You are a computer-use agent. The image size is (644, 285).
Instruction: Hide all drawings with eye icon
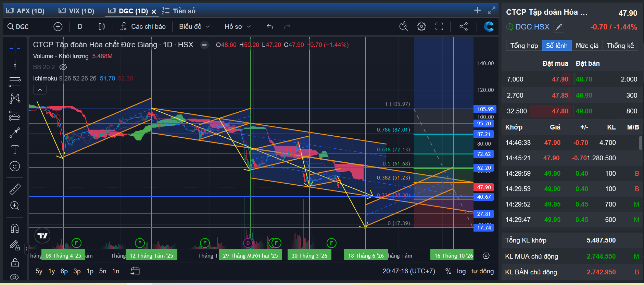point(15,277)
